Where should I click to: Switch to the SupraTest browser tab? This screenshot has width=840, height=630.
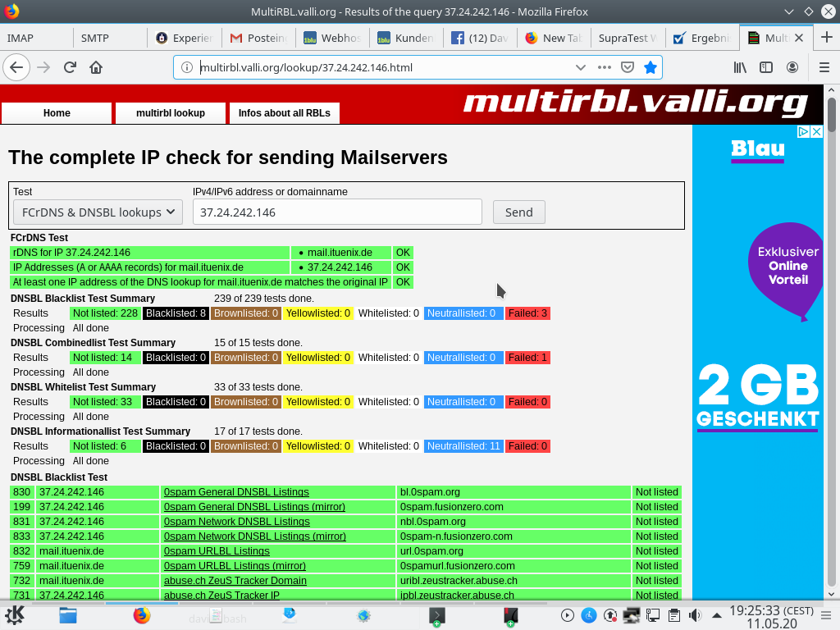point(628,38)
